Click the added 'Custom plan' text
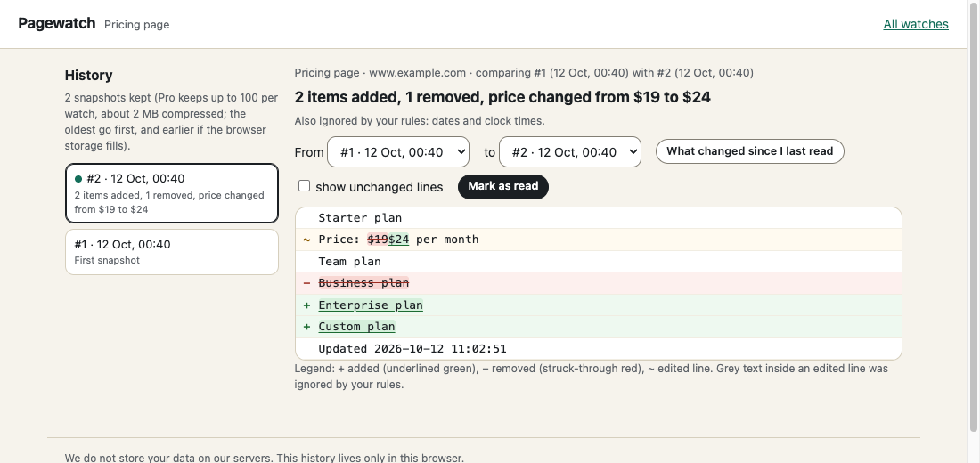This screenshot has width=980, height=463. [357, 327]
